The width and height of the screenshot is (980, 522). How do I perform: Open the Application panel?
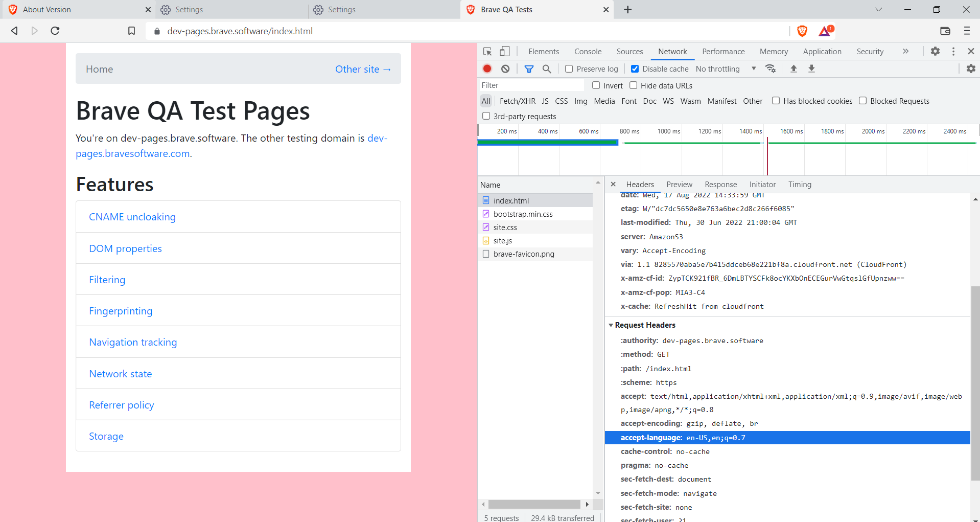(x=822, y=52)
